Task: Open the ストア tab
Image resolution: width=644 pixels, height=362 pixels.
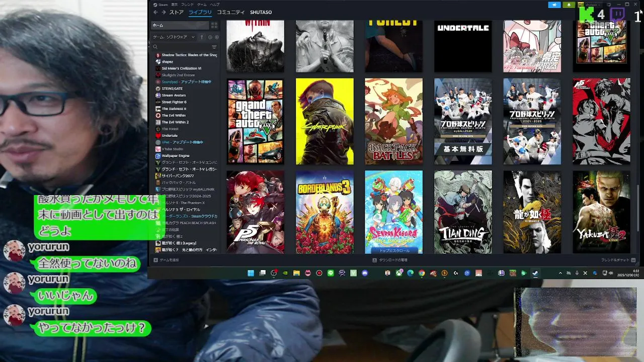Action: 177,12
